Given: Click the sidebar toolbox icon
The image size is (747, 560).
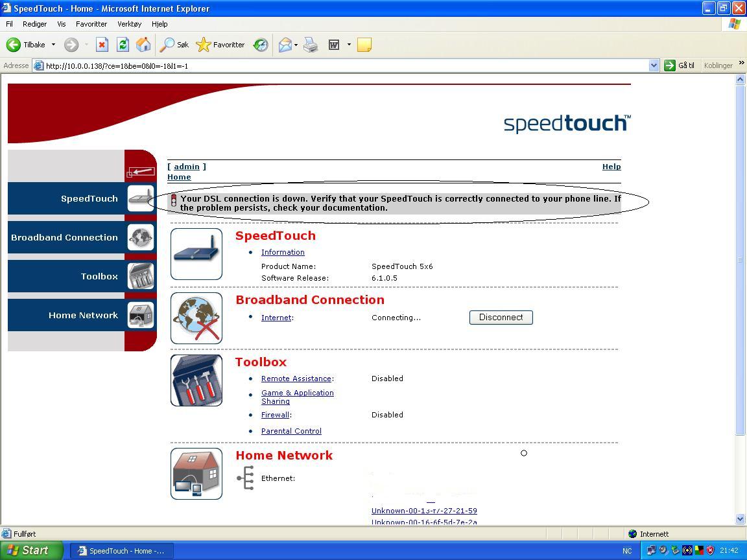Looking at the screenshot, I should tap(141, 276).
